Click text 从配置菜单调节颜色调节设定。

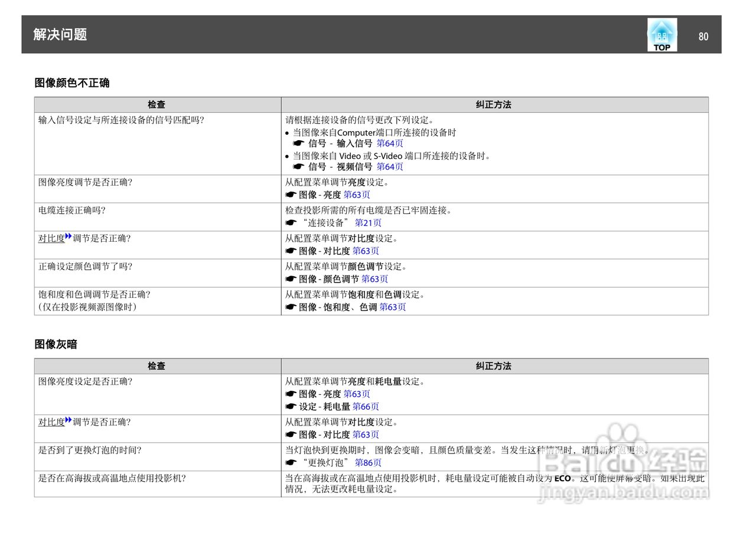click(x=347, y=266)
